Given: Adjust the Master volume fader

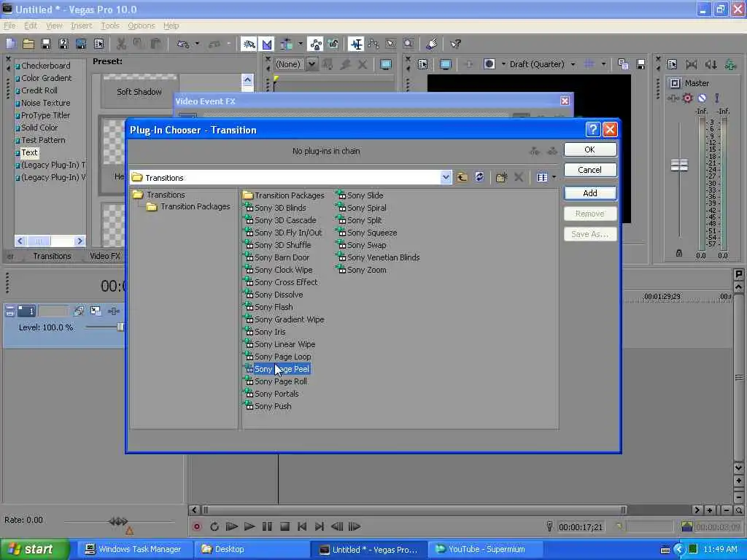Looking at the screenshot, I should pyautogui.click(x=679, y=165).
